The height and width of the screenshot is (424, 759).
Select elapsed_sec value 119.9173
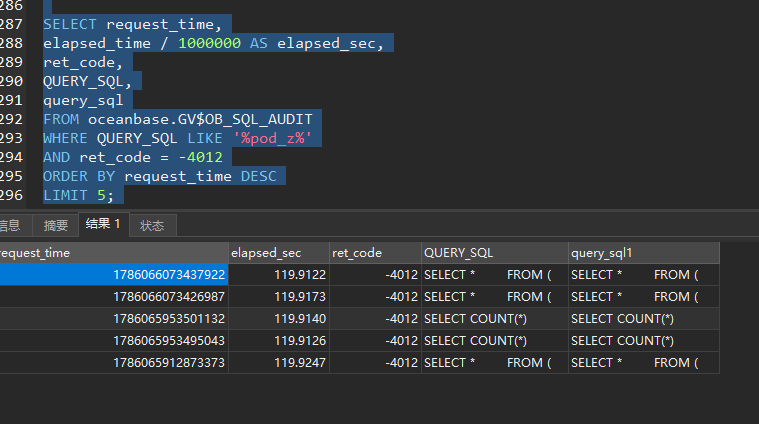tap(279, 297)
